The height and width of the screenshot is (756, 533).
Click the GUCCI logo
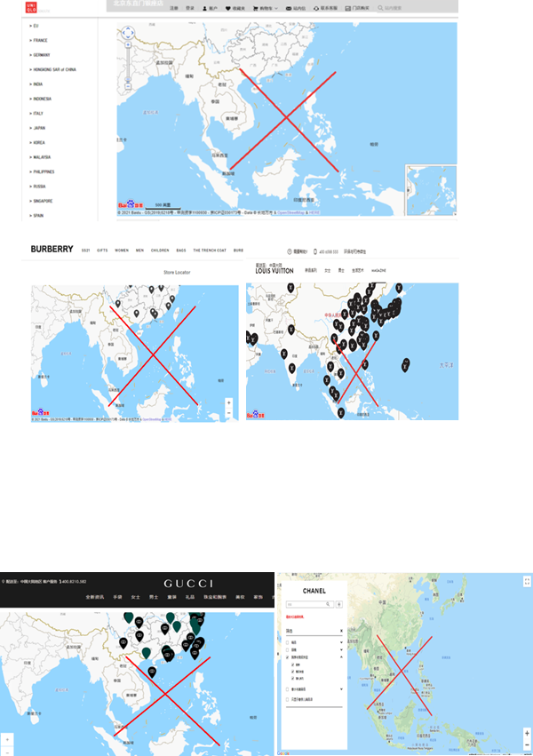point(188,584)
